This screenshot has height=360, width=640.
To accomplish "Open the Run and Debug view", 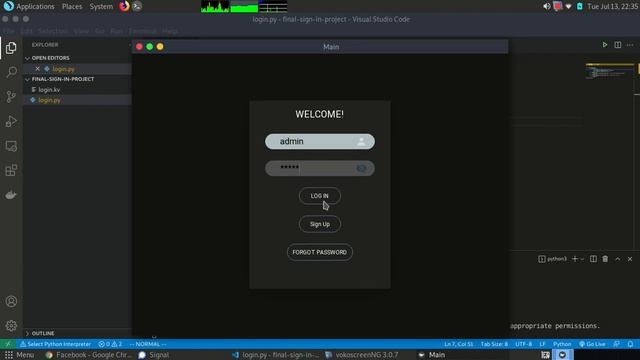I will [11, 121].
